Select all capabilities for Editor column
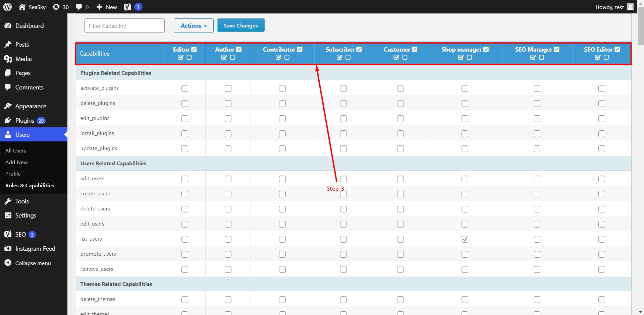This screenshot has width=644, height=315. 181,57
